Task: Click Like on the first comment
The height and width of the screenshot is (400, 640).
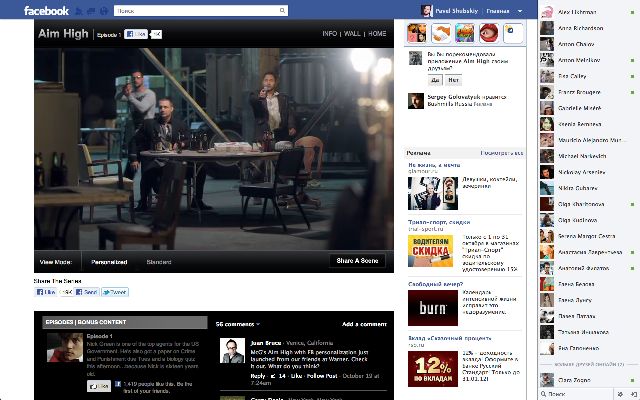Action: click(296, 376)
